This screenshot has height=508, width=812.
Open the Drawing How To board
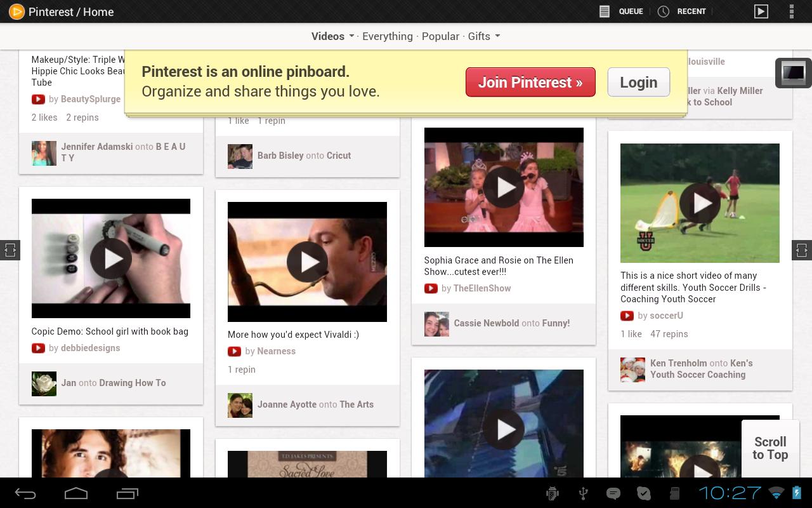(x=133, y=383)
